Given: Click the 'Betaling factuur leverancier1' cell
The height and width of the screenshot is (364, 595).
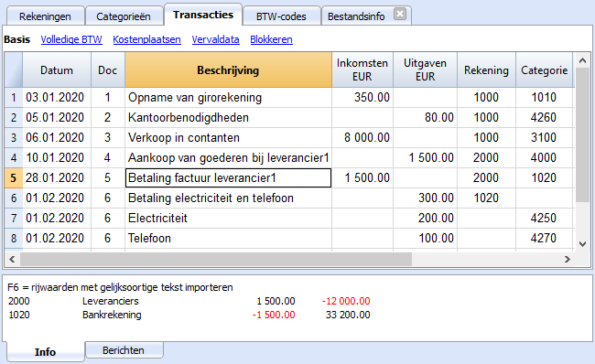Looking at the screenshot, I should click(228, 177).
